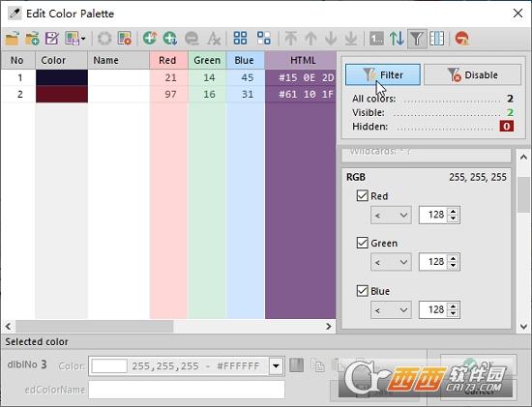
Task: Click the add palette from file icon
Action: click(32, 39)
